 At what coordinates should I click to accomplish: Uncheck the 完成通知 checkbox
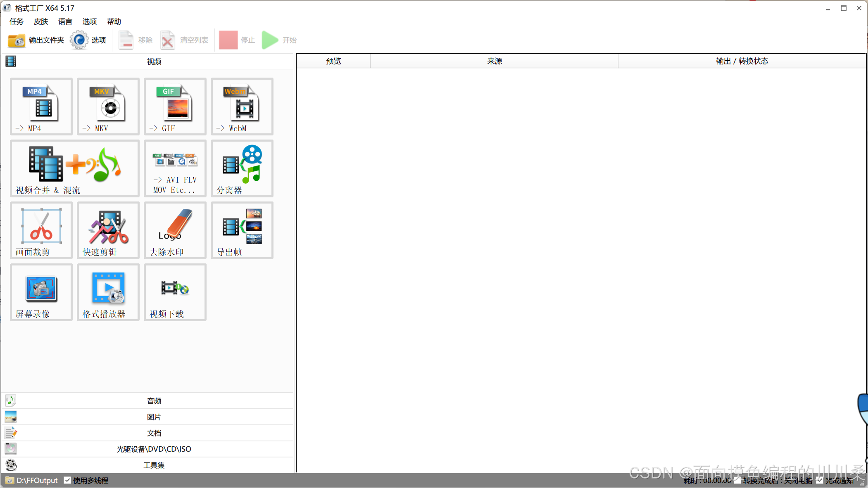[820, 480]
